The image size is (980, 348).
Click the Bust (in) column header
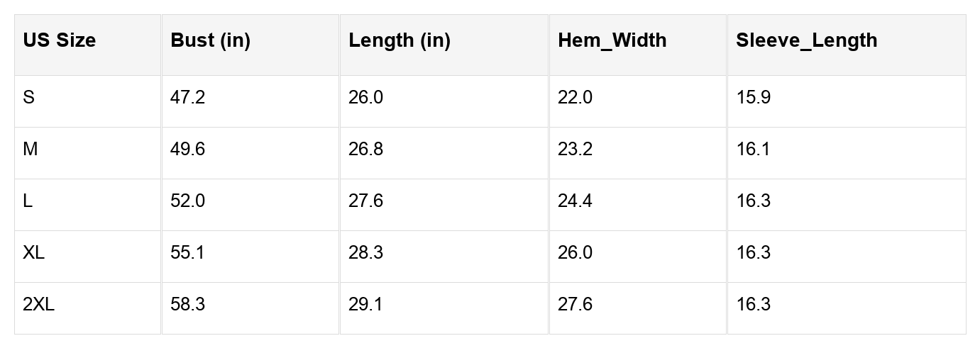click(x=210, y=40)
